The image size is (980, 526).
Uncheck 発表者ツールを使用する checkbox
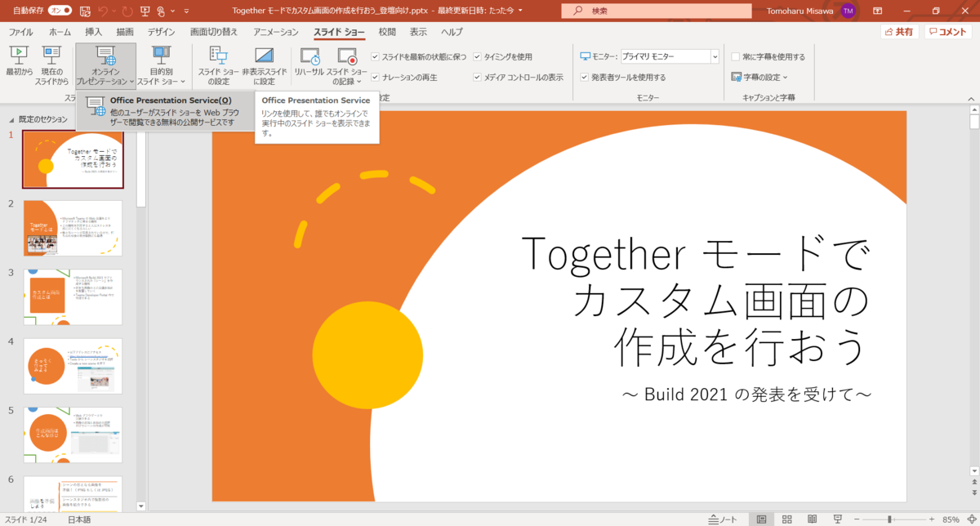584,78
